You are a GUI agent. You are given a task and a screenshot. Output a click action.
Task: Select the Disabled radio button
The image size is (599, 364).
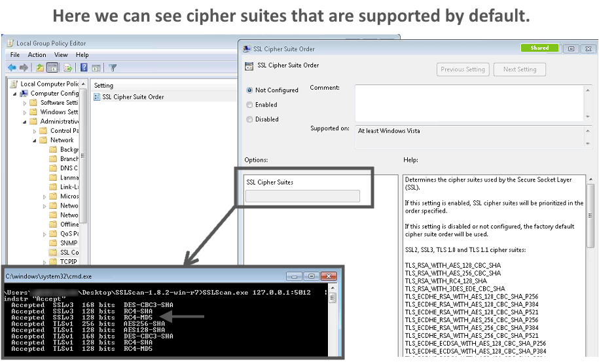tap(249, 119)
